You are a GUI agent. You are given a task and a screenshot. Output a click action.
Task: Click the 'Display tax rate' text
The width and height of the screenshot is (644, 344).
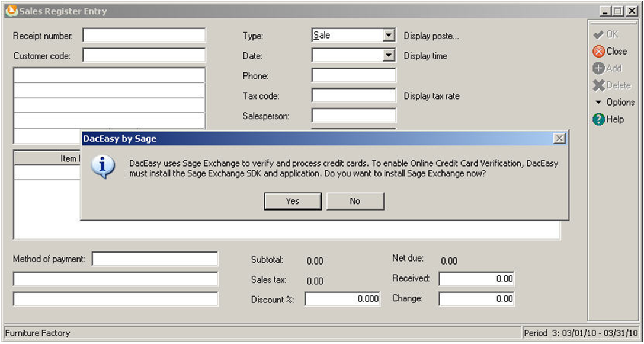(432, 97)
